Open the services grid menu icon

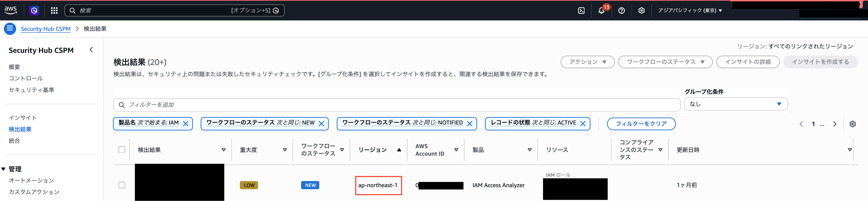point(54,10)
